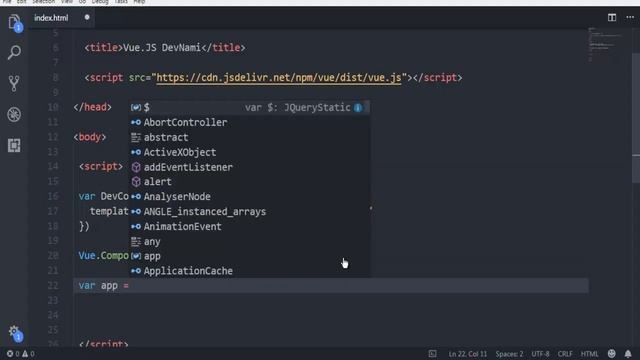Screen dimensions: 640x360
Task: Click the status bar icon left of Ln 22
Action: pos(433,354)
